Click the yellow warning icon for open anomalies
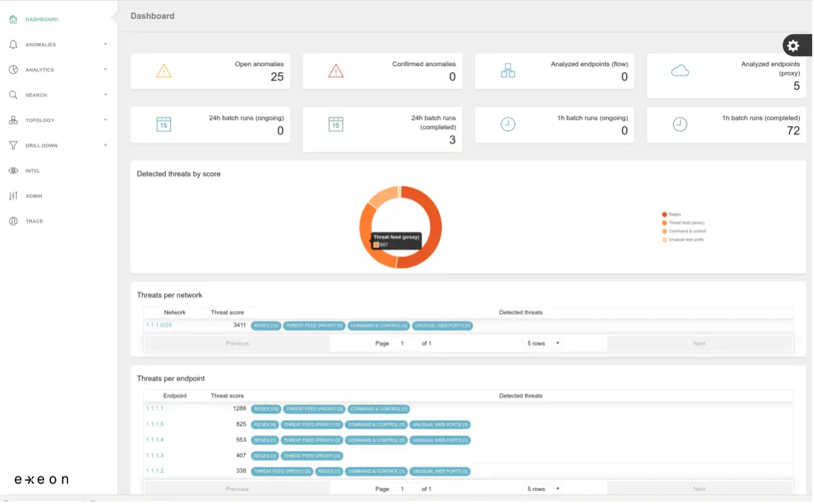Image resolution: width=814 pixels, height=504 pixels. [x=164, y=71]
